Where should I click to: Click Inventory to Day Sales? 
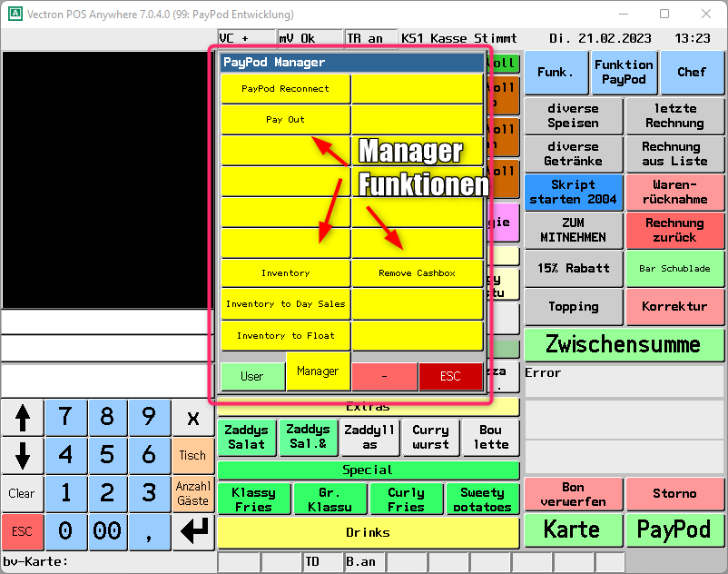click(285, 303)
